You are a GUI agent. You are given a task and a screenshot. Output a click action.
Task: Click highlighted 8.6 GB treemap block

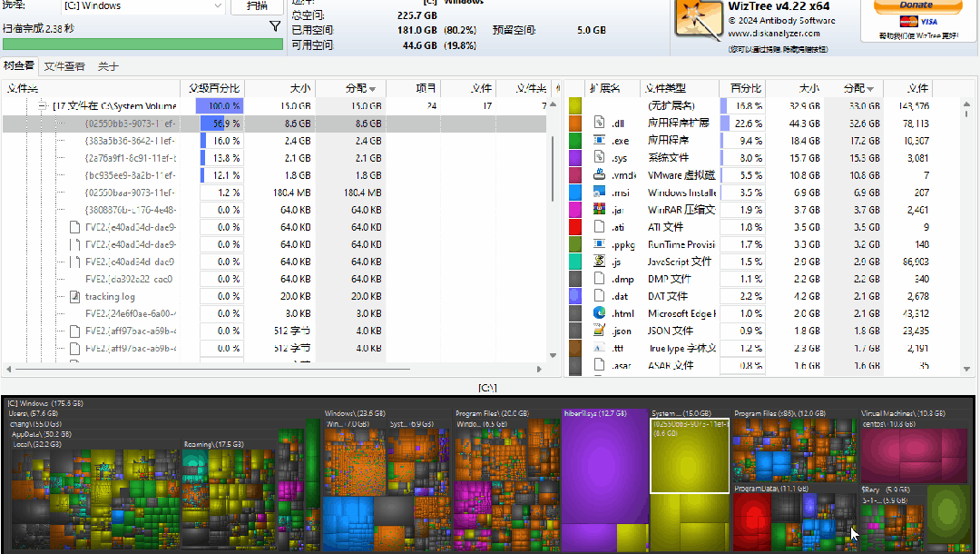coord(690,457)
